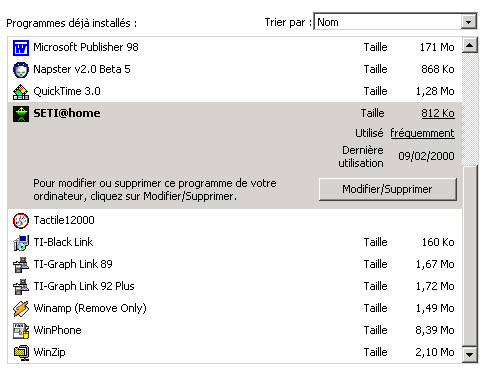Open the 812 Ko size link
This screenshot has width=489, height=376.
[x=438, y=113]
